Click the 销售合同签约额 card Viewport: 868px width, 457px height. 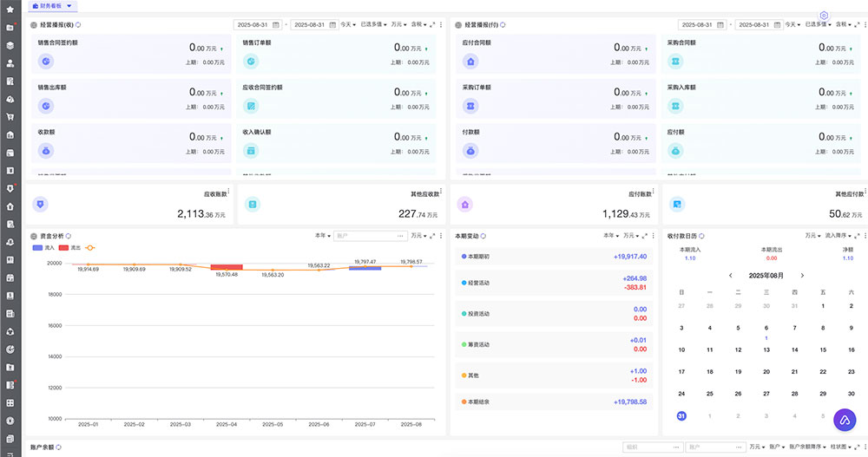(x=130, y=55)
